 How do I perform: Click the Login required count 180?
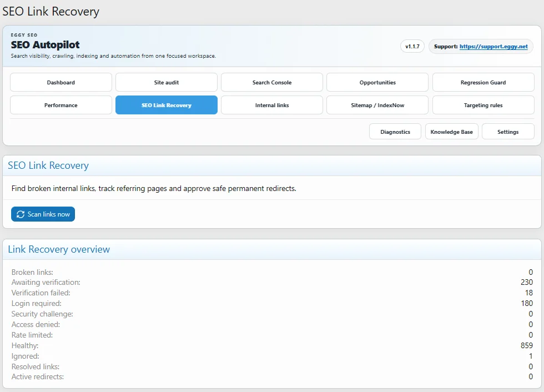pos(527,303)
